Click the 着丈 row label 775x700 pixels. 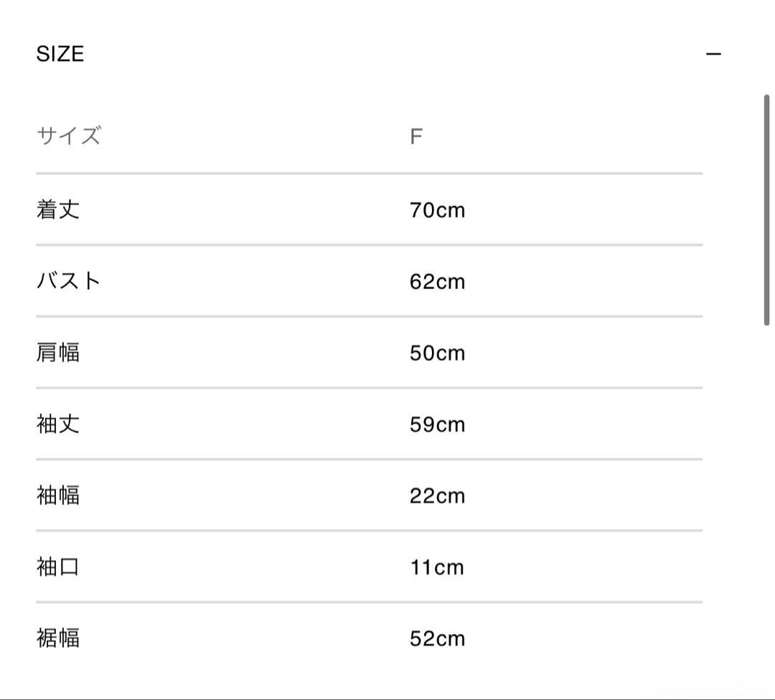(58, 209)
